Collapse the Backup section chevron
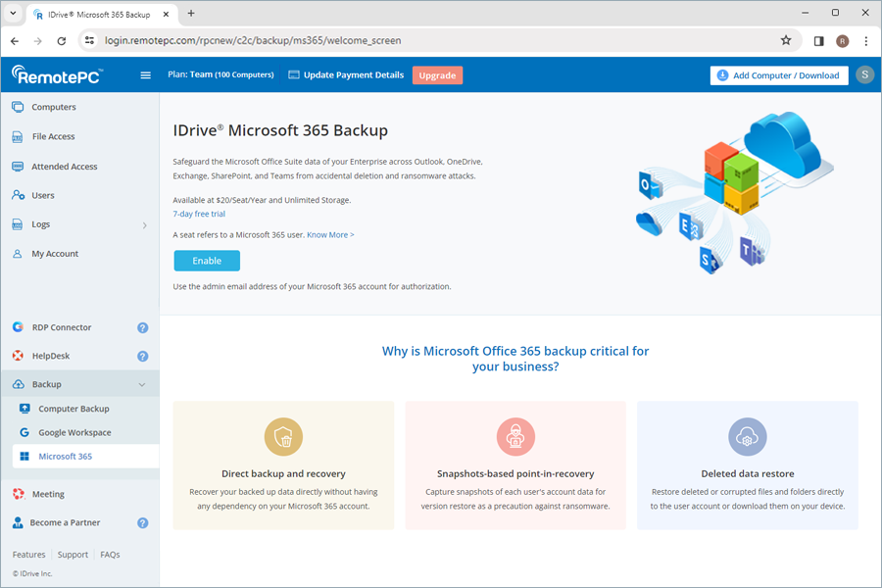The image size is (882, 588). [x=142, y=385]
